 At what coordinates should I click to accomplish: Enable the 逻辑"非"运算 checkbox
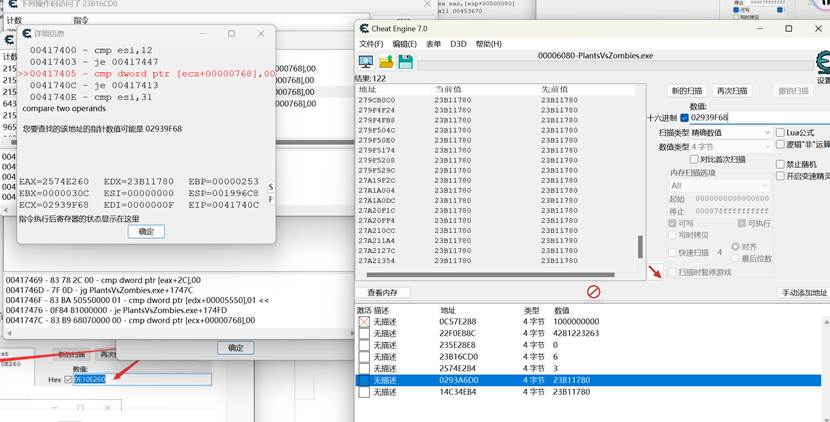pyautogui.click(x=780, y=144)
